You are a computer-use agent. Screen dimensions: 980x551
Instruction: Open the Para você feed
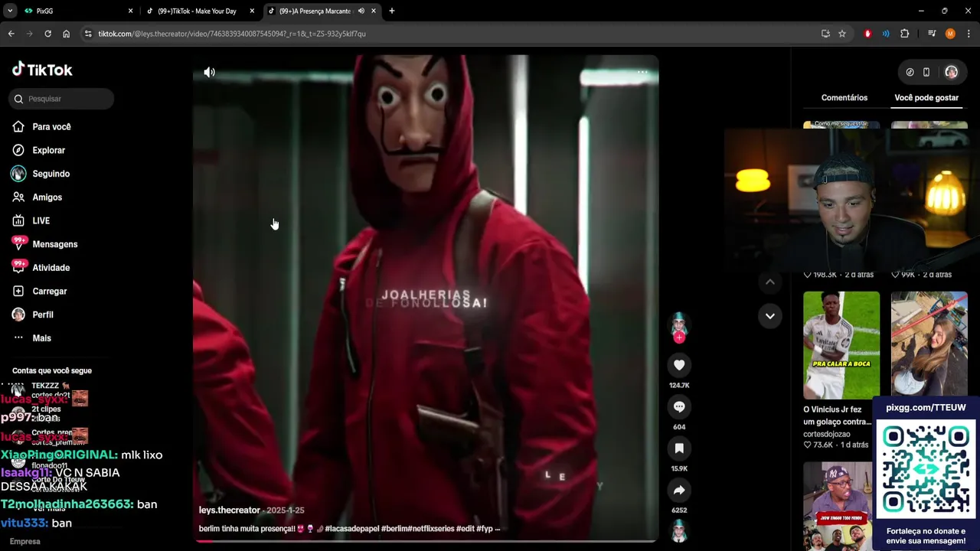pos(51,127)
